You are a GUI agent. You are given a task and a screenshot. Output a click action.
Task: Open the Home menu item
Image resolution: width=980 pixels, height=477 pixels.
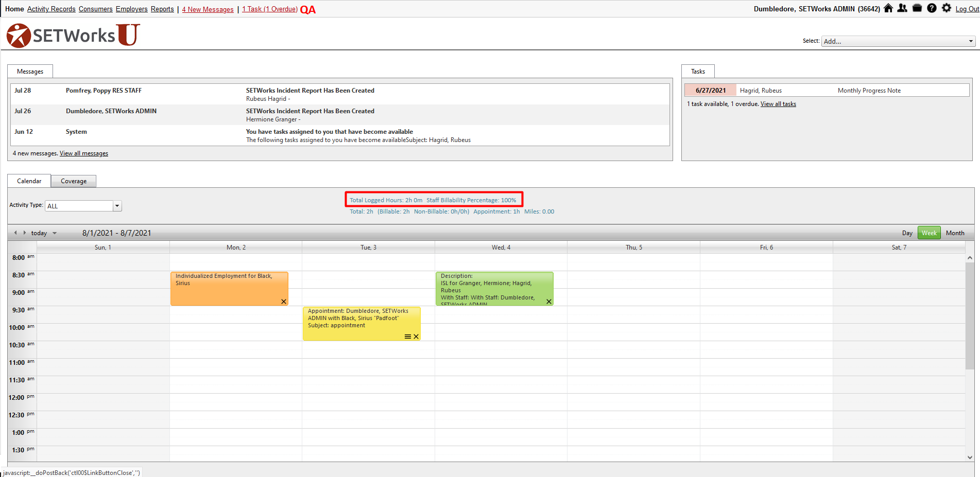[14, 9]
